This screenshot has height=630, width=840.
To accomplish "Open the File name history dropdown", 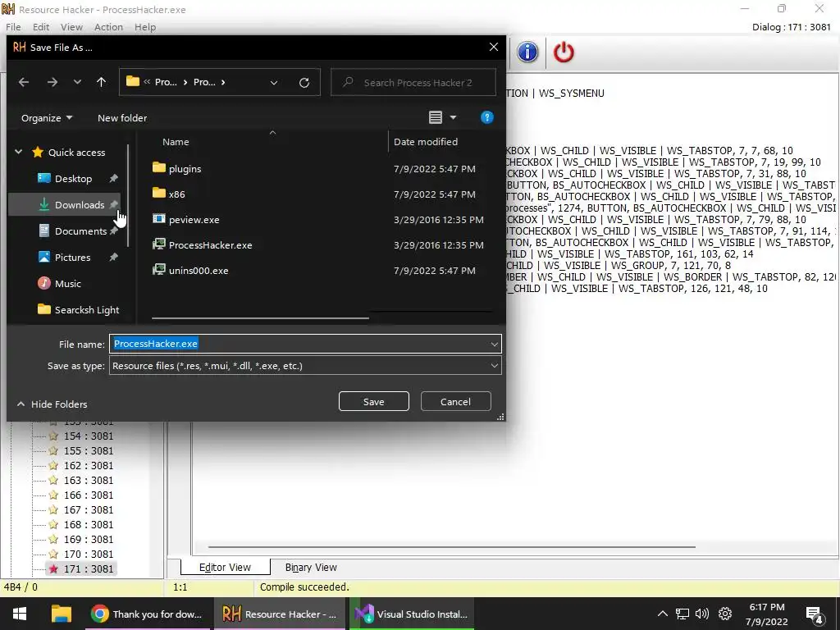I will pyautogui.click(x=494, y=344).
